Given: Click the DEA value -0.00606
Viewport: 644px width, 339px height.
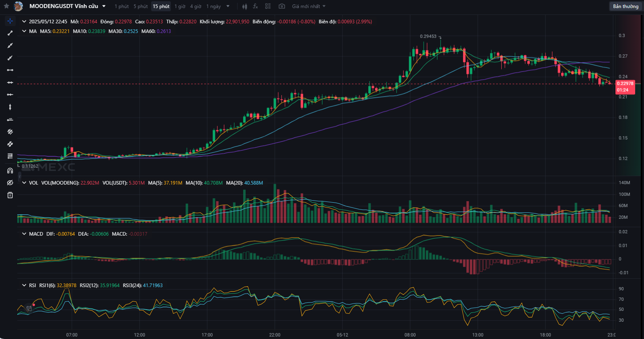Looking at the screenshot, I should pos(99,234).
